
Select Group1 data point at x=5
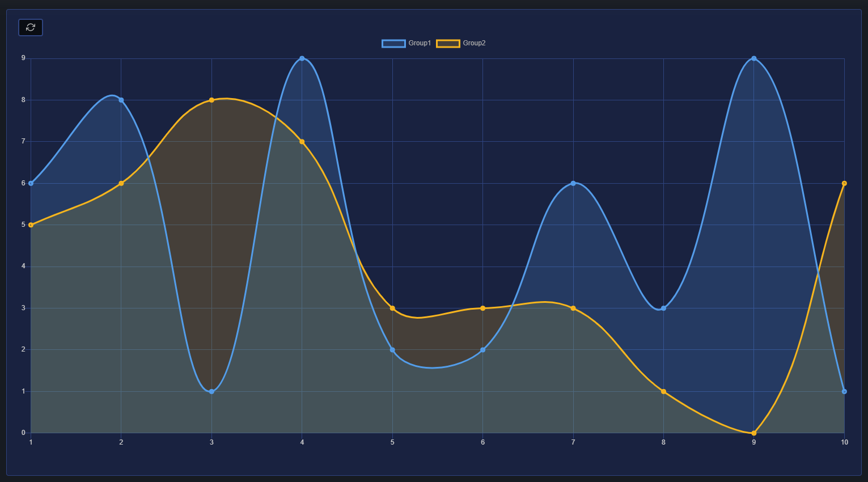pos(392,350)
